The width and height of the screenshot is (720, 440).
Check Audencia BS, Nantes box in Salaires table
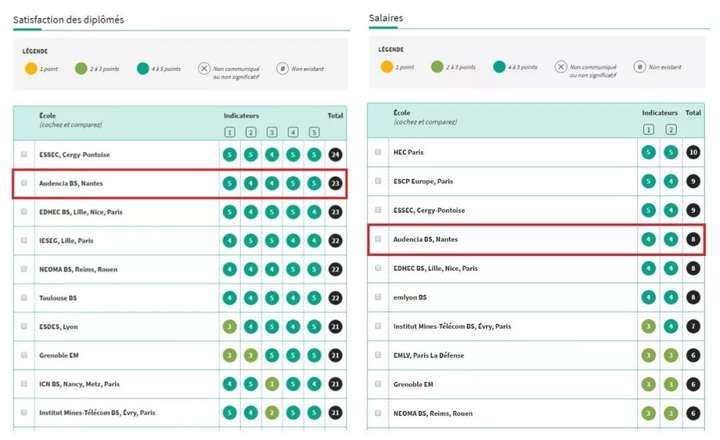pyautogui.click(x=378, y=239)
